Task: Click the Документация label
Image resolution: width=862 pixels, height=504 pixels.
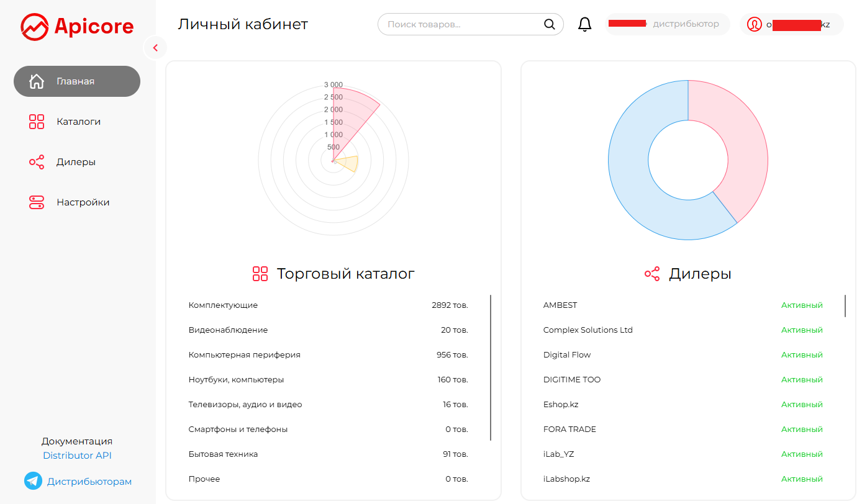Action: 77,441
